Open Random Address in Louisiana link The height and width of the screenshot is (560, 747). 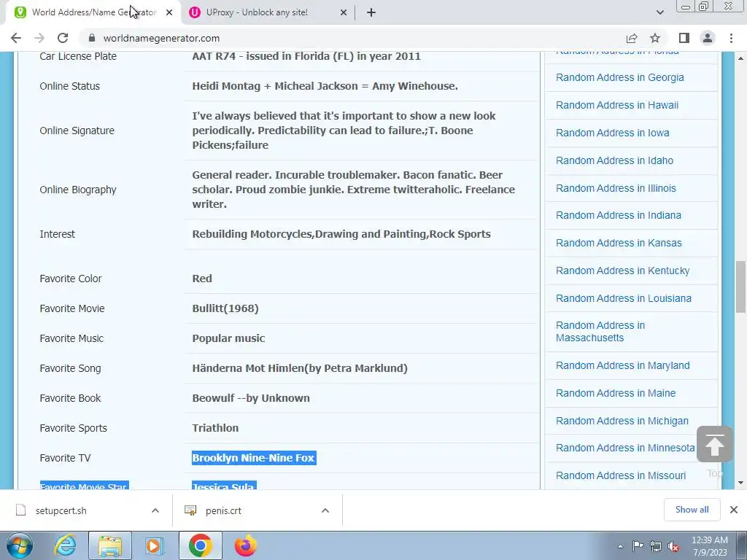[624, 298]
